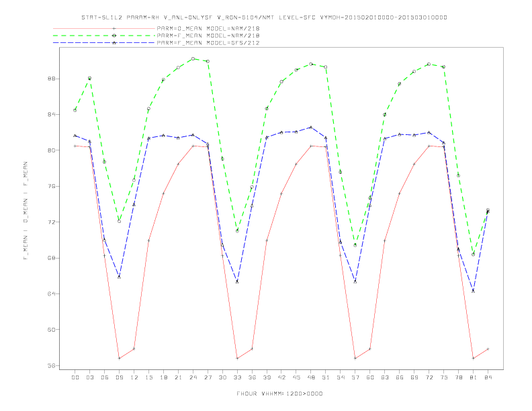Click x-axis forecast hour label 12

[x=134, y=377]
